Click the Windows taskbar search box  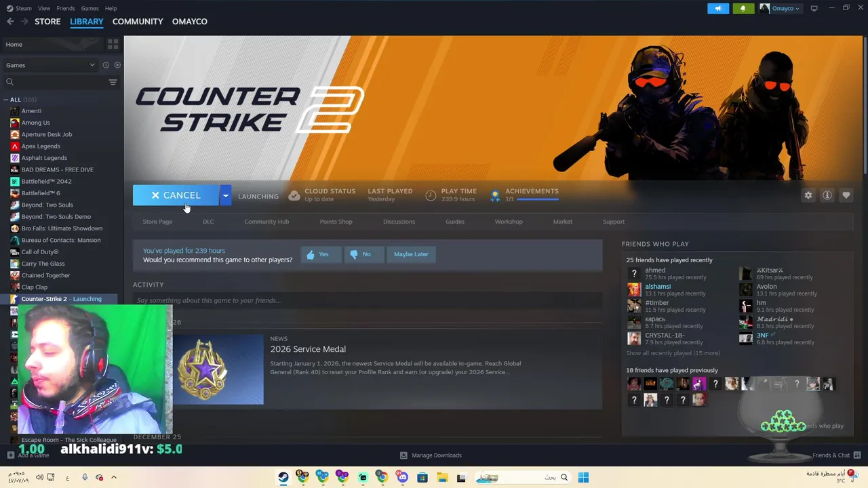pos(522,477)
